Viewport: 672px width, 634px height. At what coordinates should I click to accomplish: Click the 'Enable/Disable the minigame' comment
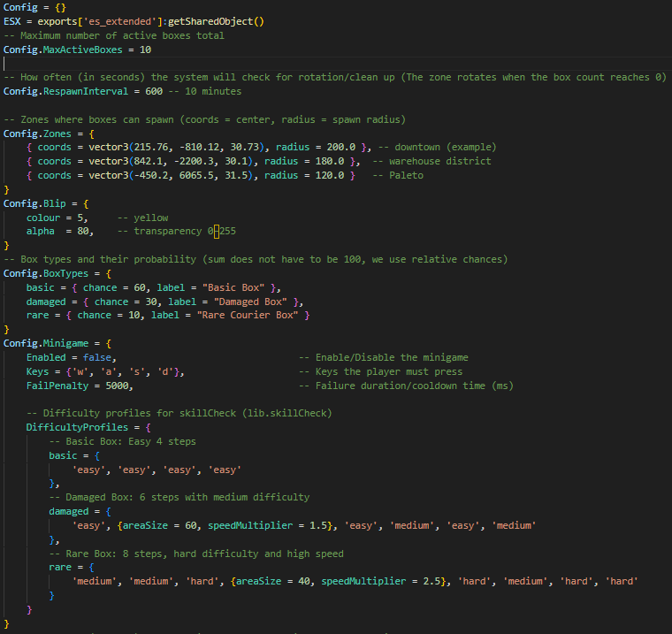(384, 357)
